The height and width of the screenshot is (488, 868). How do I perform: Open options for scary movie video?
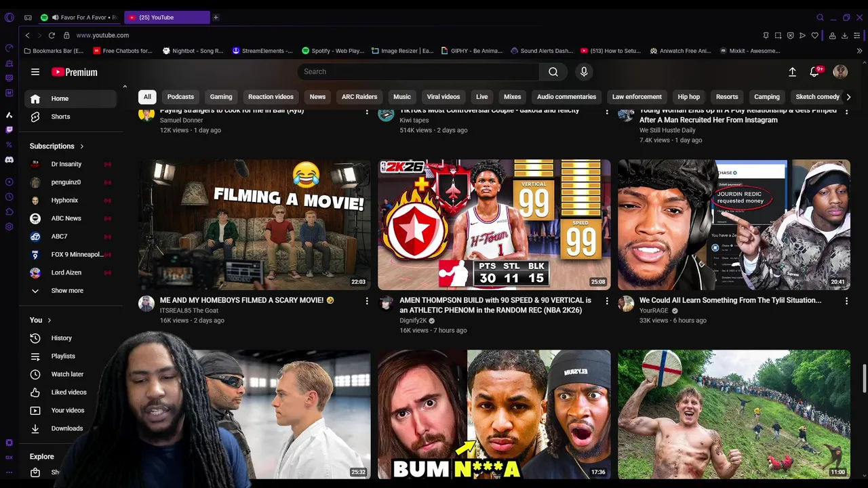[x=367, y=301]
